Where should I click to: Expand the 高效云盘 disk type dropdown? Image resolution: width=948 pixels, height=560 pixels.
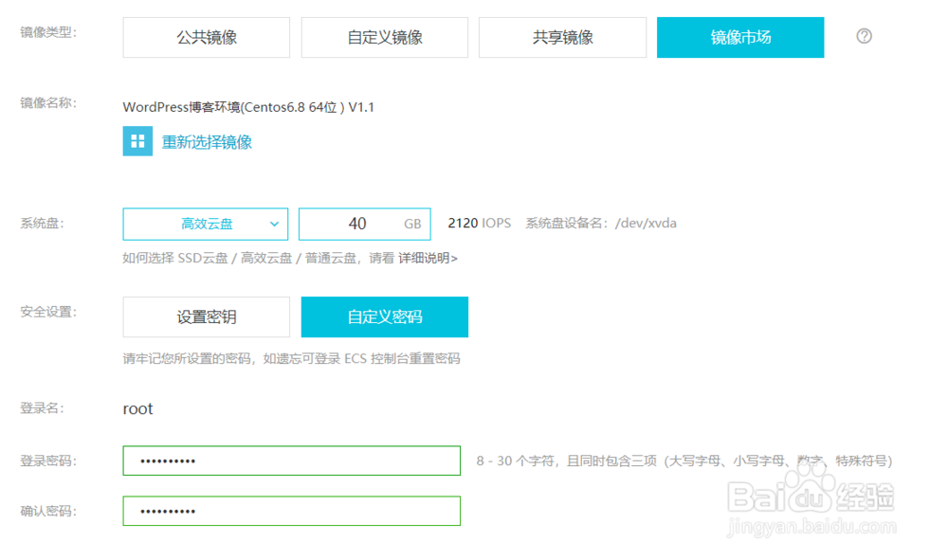206,225
